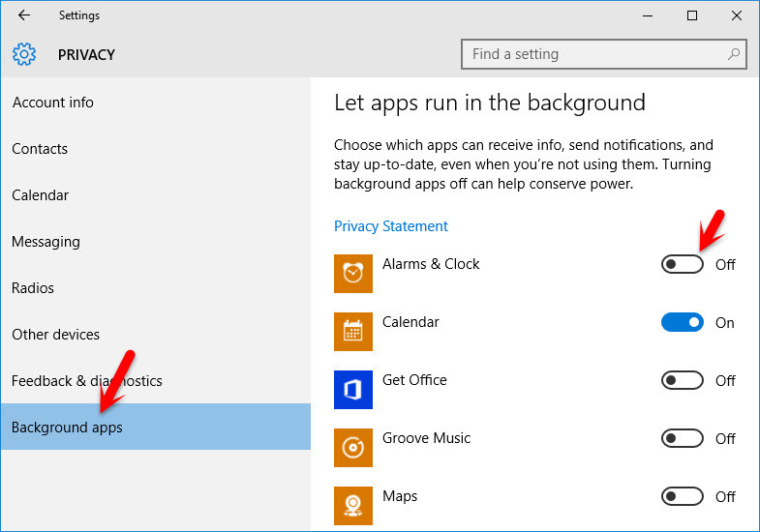Image resolution: width=760 pixels, height=532 pixels.
Task: Maximize the Settings window
Action: 692,15
